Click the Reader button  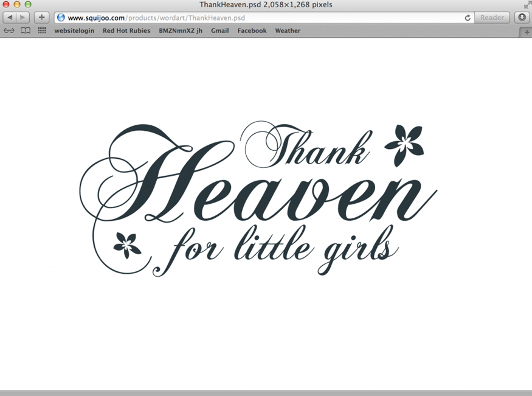(492, 18)
